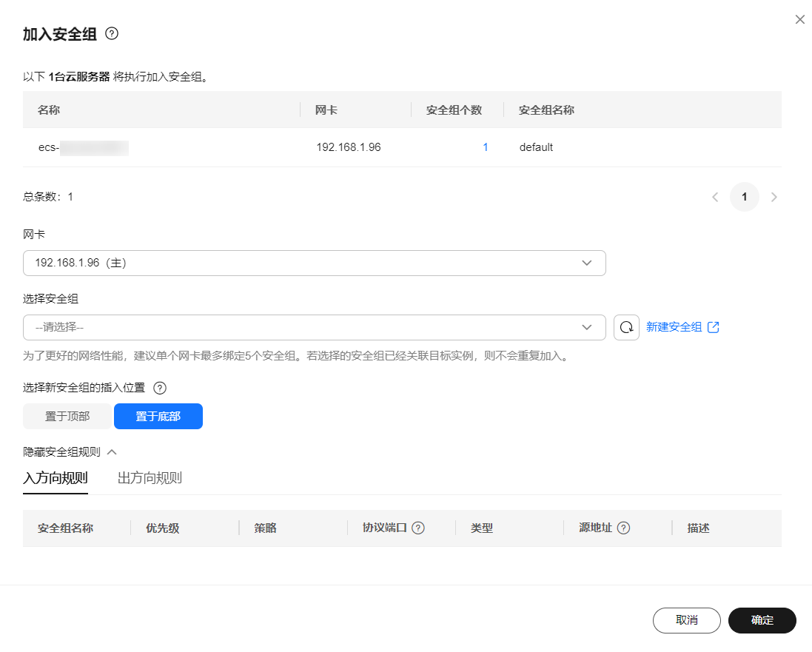The width and height of the screenshot is (812, 652).
Task: Click the 新建安全组 external link icon
Action: click(715, 326)
